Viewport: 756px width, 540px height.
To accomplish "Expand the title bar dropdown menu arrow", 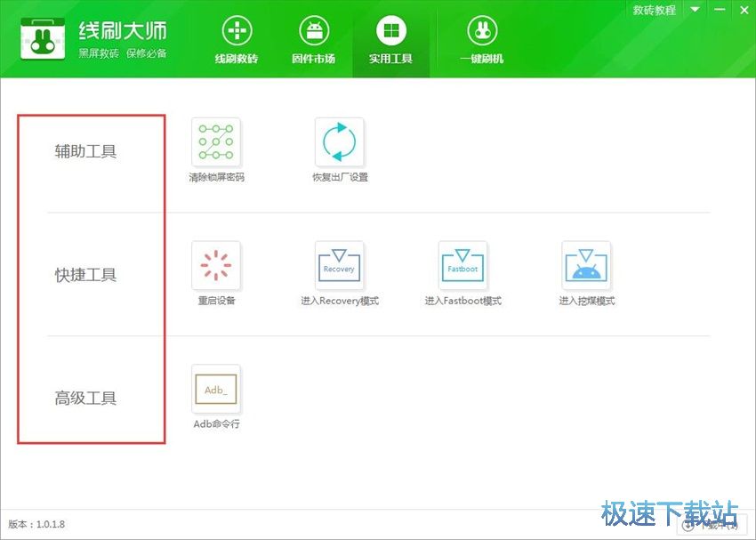I will tap(696, 10).
